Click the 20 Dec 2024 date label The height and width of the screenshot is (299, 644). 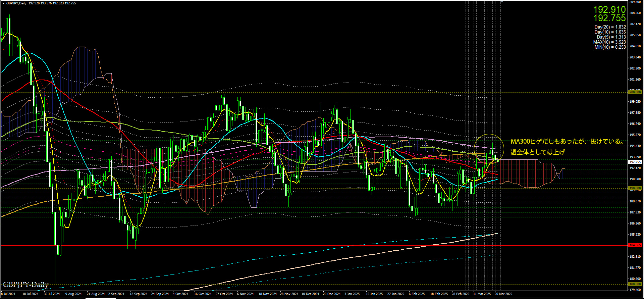pos(332,294)
